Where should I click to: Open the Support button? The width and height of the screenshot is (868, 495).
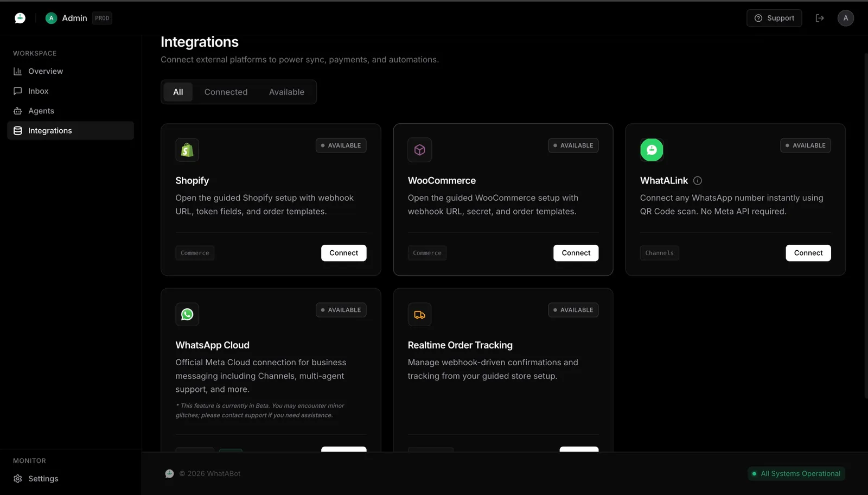point(774,18)
